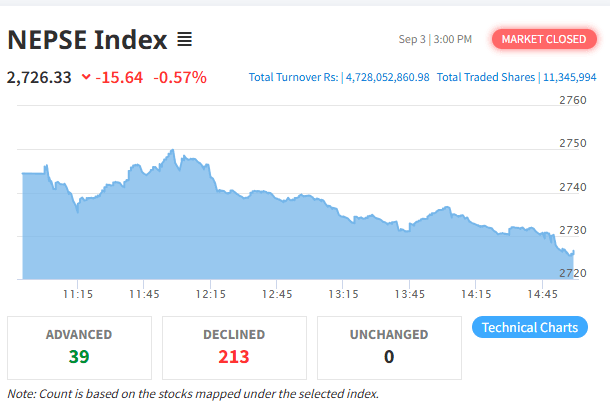Click the Total Turnover Rs label
The height and width of the screenshot is (411, 610).
tap(294, 77)
